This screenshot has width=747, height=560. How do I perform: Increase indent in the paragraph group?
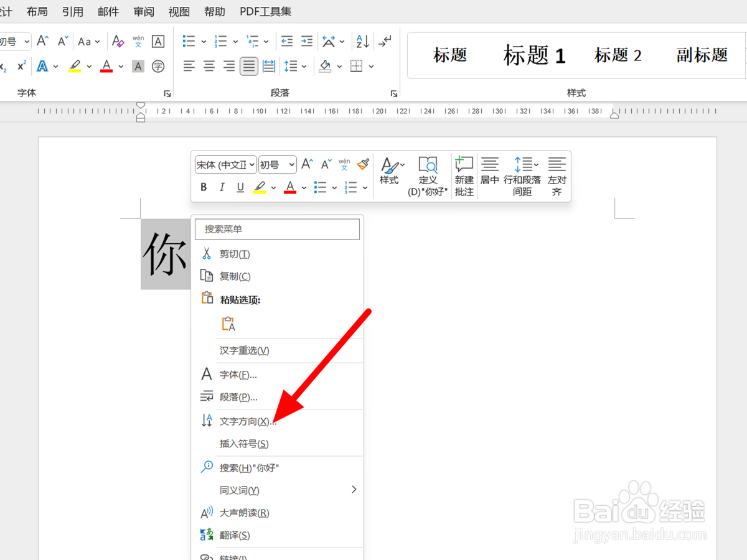coord(307,41)
